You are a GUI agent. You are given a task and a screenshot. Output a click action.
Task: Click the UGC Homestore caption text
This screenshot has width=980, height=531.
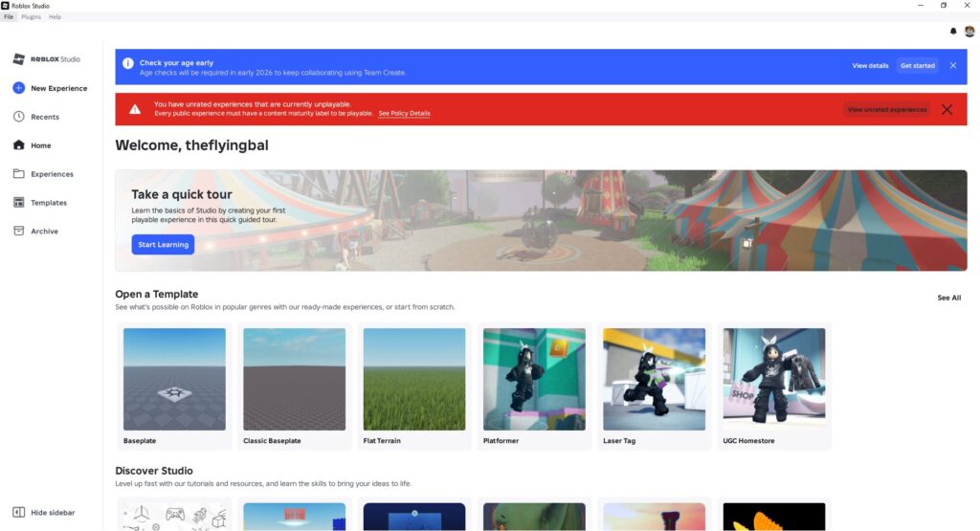tap(748, 440)
